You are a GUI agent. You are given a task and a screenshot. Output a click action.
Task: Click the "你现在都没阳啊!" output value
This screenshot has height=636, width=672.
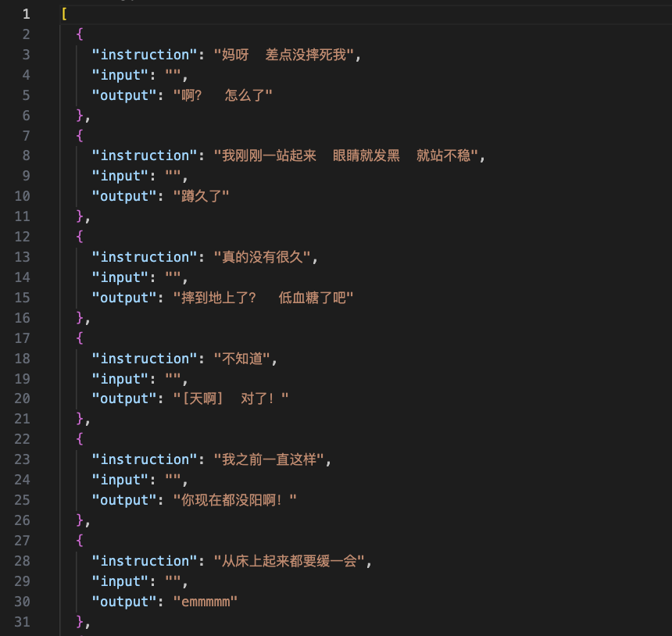[x=234, y=500]
